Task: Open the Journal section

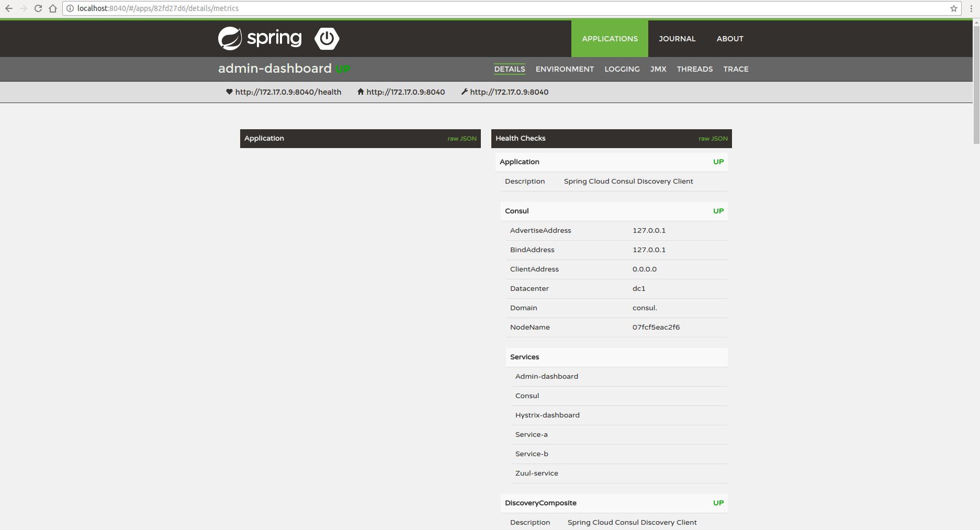Action: (677, 39)
